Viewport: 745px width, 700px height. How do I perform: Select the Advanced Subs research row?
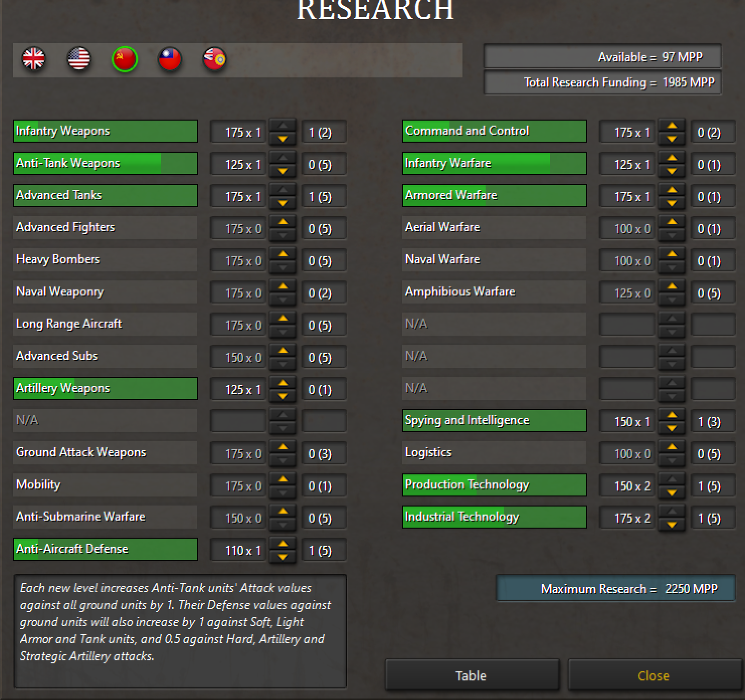tap(106, 356)
